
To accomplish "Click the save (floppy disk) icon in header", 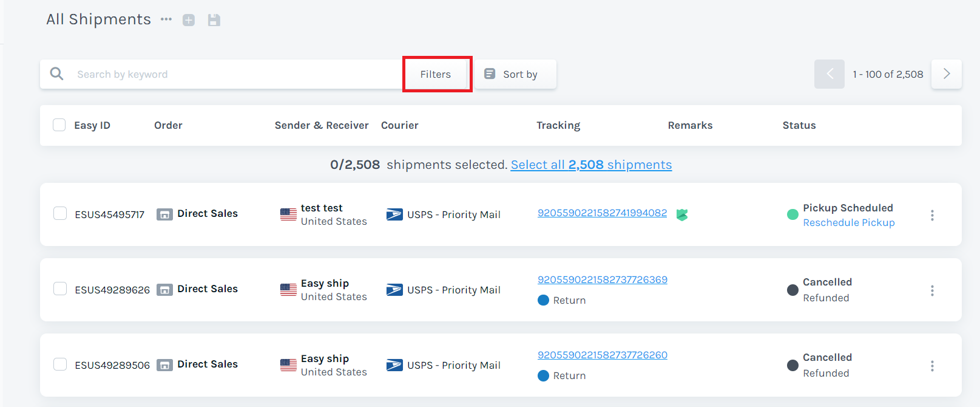I will point(214,20).
